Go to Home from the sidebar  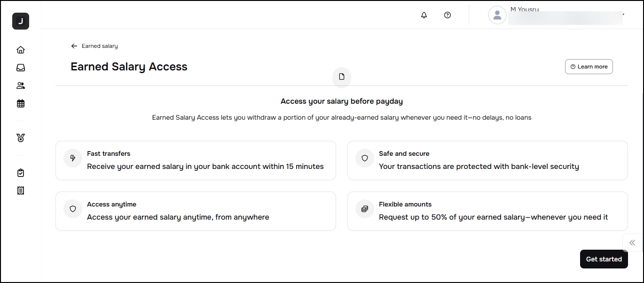click(21, 50)
